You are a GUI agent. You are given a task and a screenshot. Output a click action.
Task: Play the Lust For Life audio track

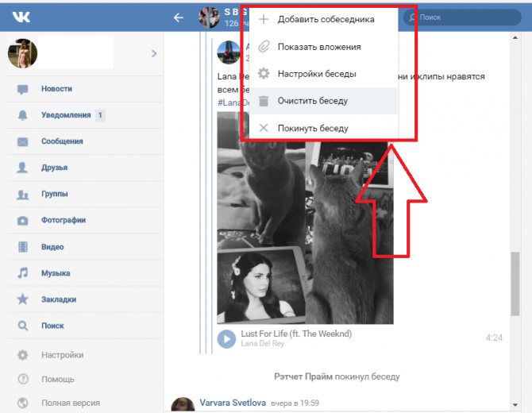226,338
